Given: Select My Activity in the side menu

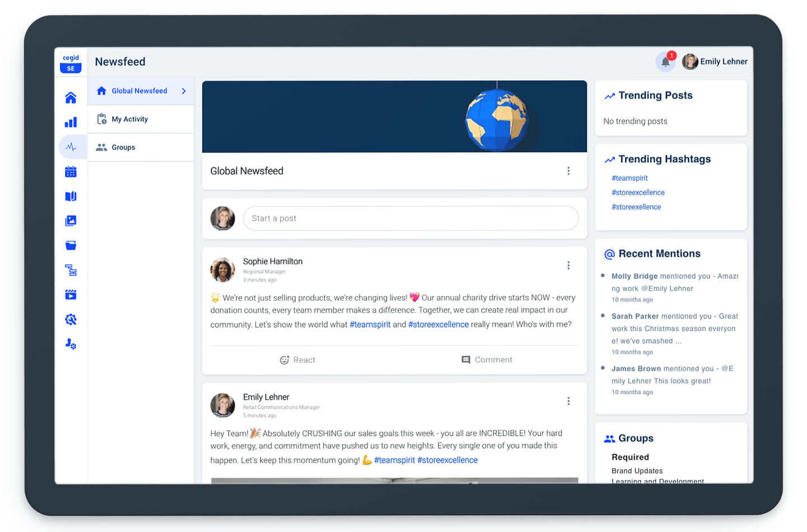Looking at the screenshot, I should 129,119.
